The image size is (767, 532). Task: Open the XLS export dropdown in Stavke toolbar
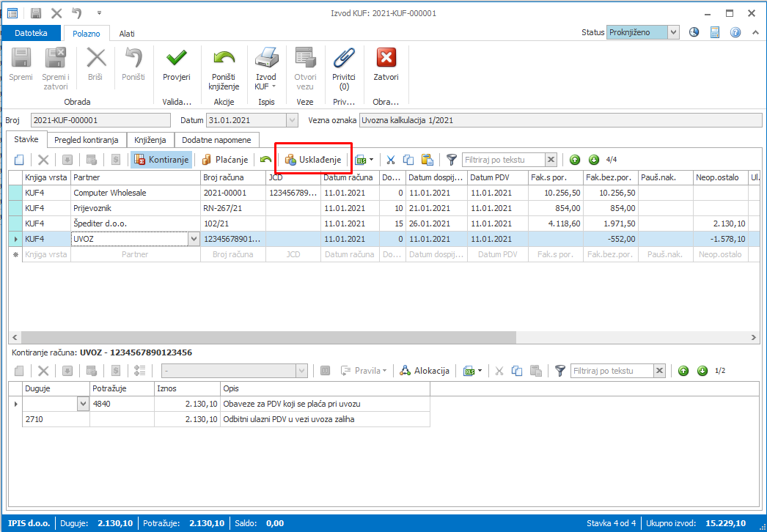pos(372,160)
